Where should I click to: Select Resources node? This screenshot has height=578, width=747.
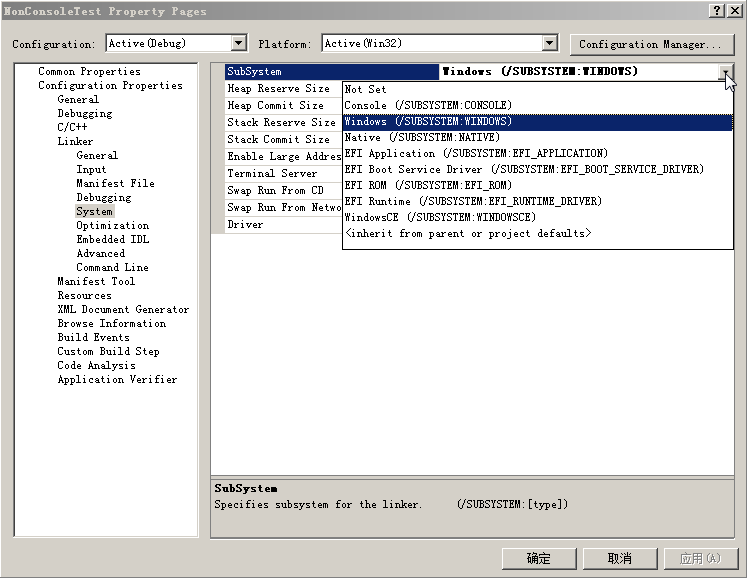coord(84,295)
